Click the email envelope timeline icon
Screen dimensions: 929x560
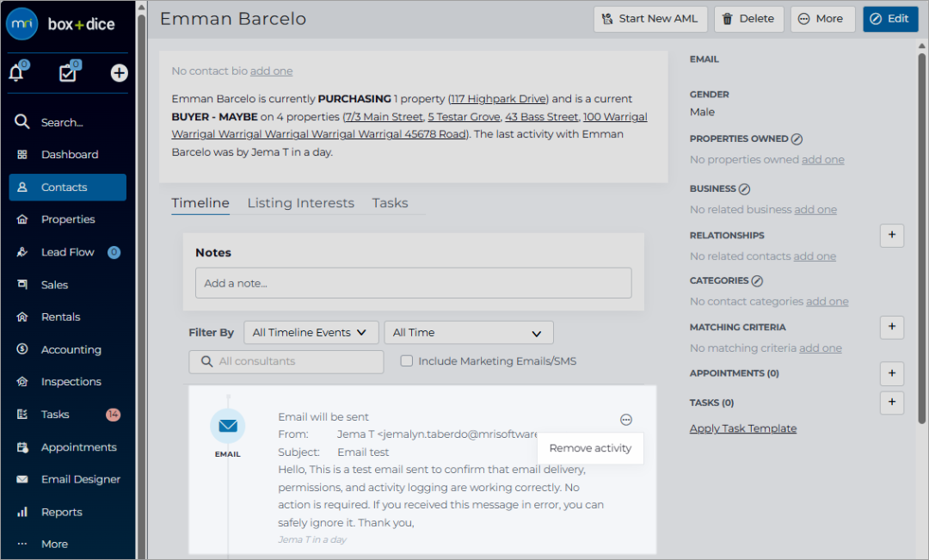pyautogui.click(x=228, y=426)
